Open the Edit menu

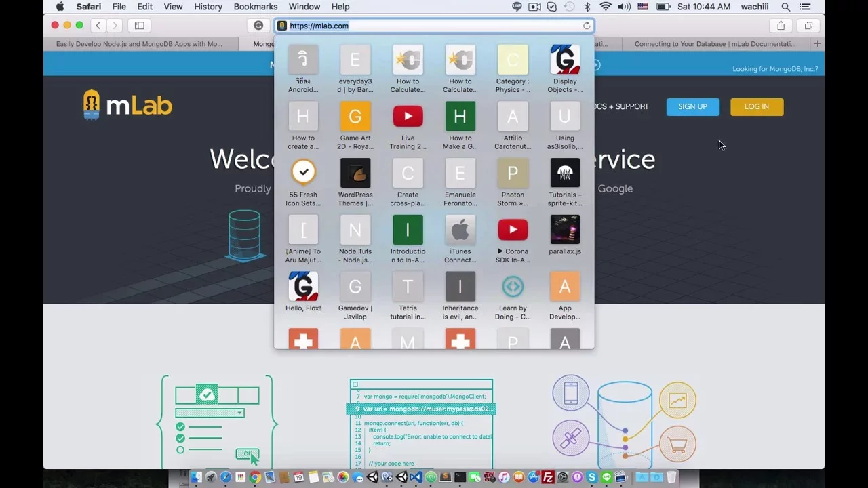coord(144,7)
